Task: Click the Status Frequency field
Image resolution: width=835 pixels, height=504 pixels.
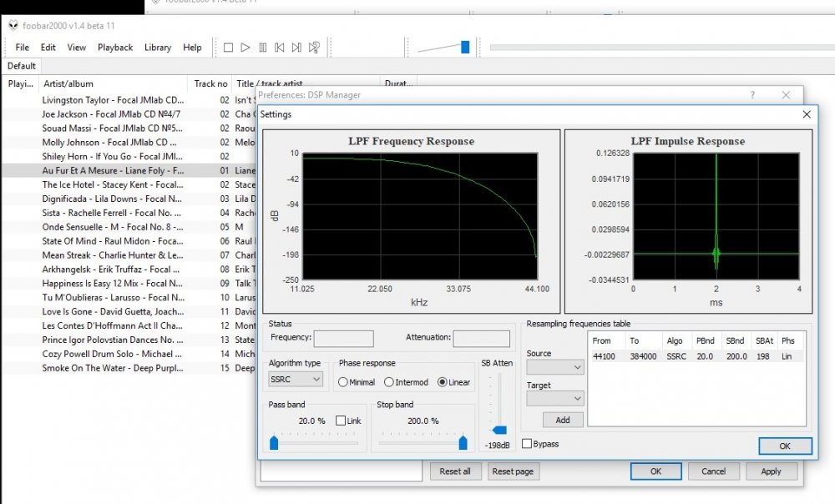Action: coord(343,339)
